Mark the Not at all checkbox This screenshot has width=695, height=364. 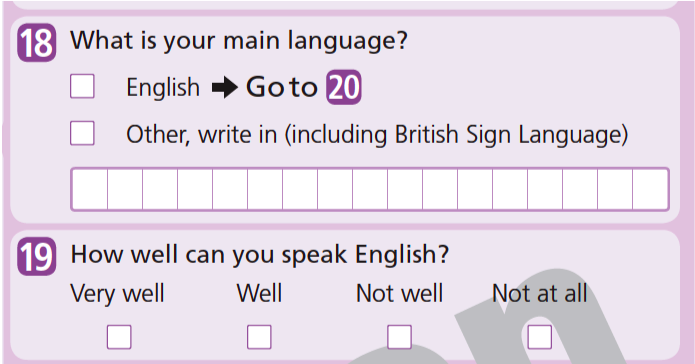[540, 337]
